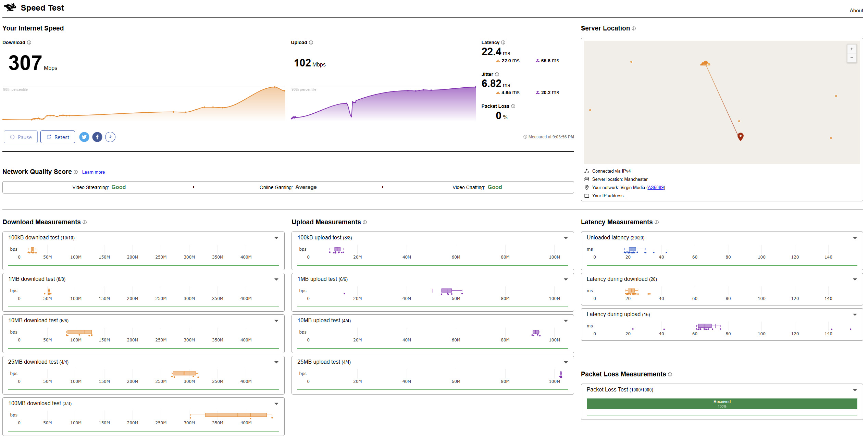Open the AS5089 network link
This screenshot has width=868, height=437.
[656, 188]
